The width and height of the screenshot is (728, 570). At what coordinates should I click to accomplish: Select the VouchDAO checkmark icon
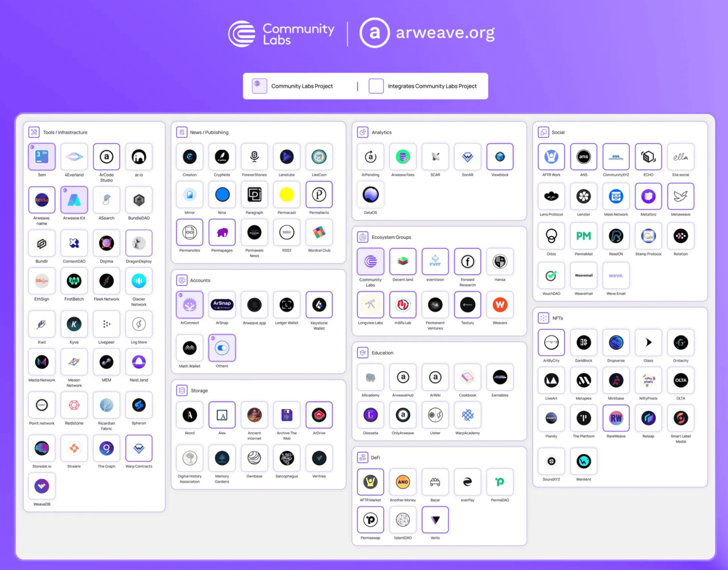point(551,276)
